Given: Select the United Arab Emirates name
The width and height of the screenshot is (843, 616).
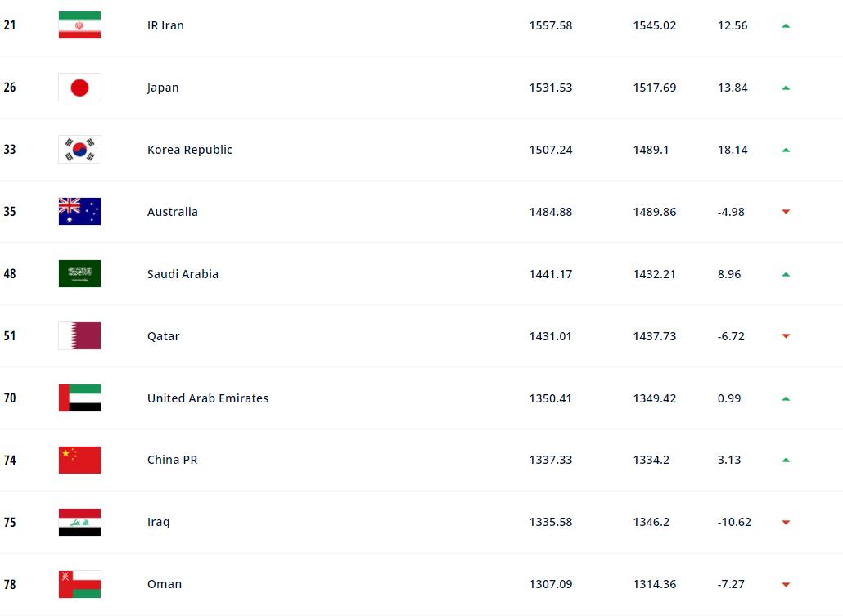Looking at the screenshot, I should [x=208, y=398].
